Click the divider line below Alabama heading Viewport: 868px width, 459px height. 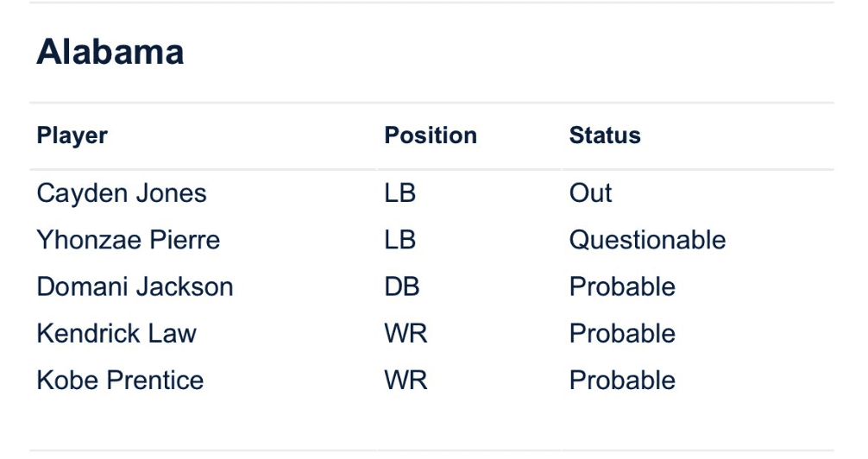coord(431,104)
